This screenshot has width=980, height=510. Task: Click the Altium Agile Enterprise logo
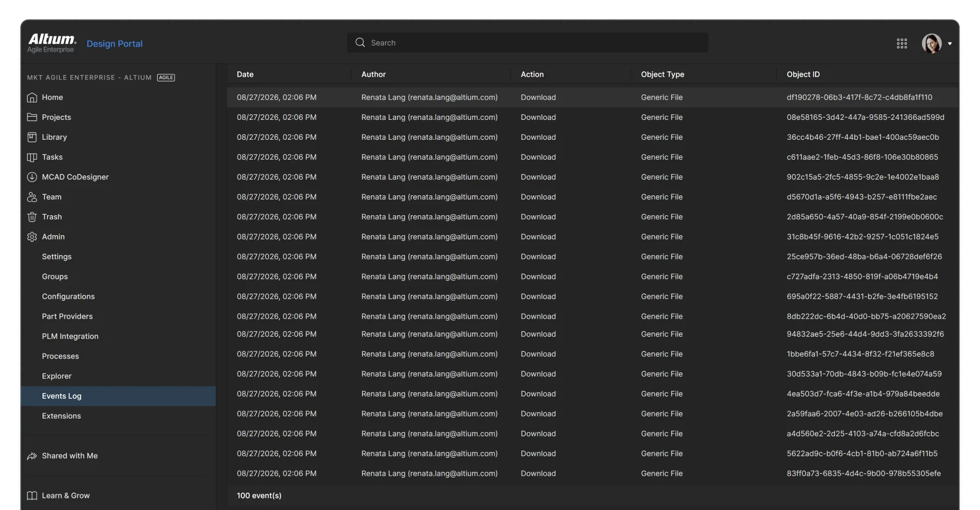point(52,43)
